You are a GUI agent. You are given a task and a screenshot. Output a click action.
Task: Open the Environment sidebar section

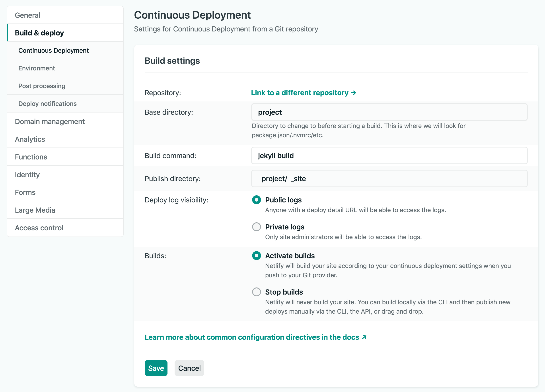(x=37, y=68)
